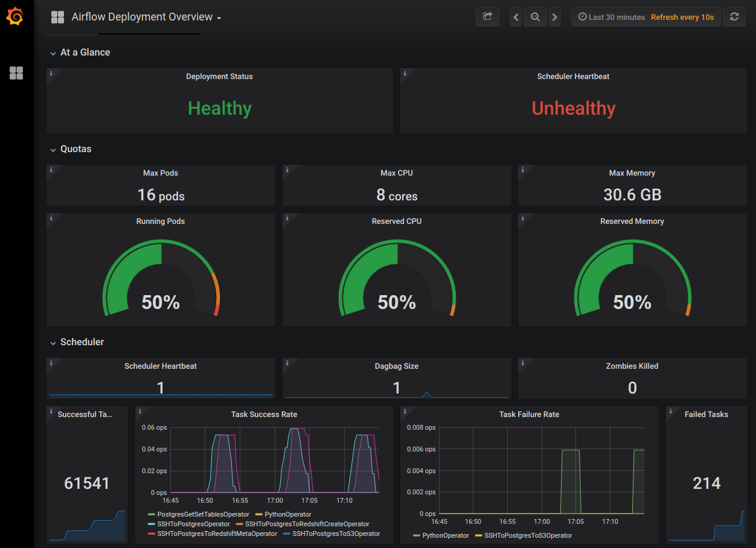
Task: Open the Dashboards icon in the sidebar
Action: [x=15, y=73]
